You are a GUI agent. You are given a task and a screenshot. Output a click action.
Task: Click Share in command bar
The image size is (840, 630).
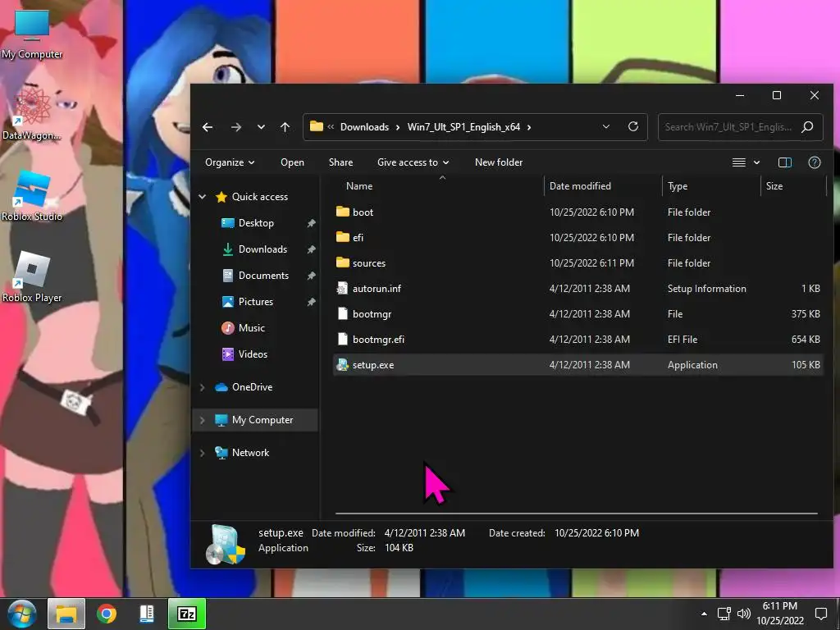pyautogui.click(x=340, y=162)
